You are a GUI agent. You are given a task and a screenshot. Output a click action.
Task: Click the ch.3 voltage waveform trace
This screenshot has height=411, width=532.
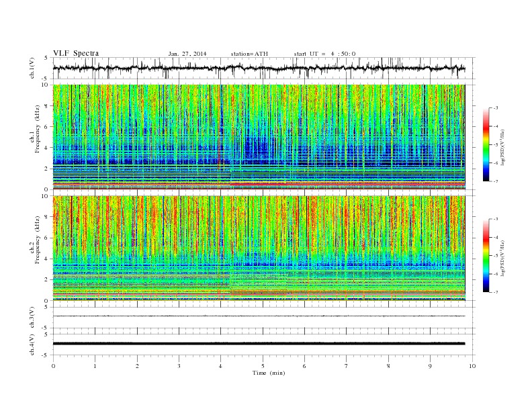pyautogui.click(x=259, y=316)
